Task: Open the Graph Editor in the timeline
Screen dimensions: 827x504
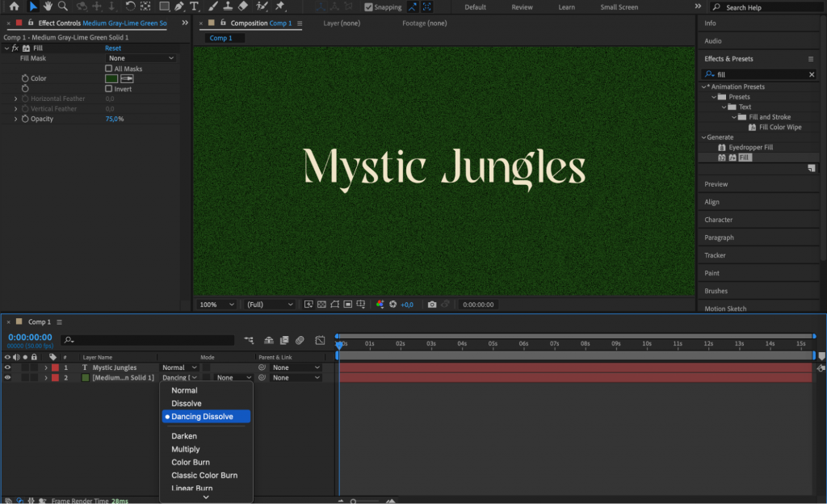Action: tap(321, 340)
